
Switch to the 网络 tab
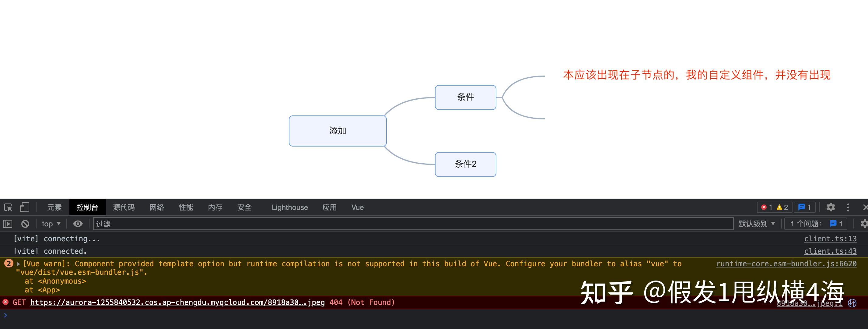pyautogui.click(x=157, y=207)
